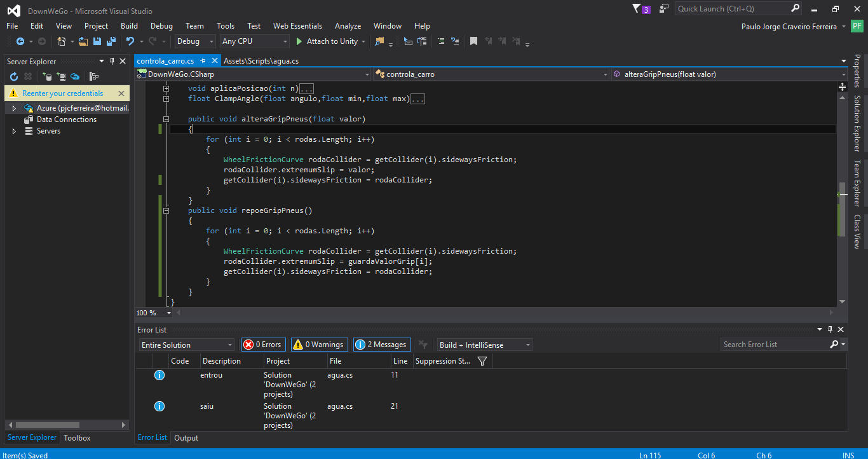
Task: Collapse the alteraGripPneus method code region
Action: 166,118
